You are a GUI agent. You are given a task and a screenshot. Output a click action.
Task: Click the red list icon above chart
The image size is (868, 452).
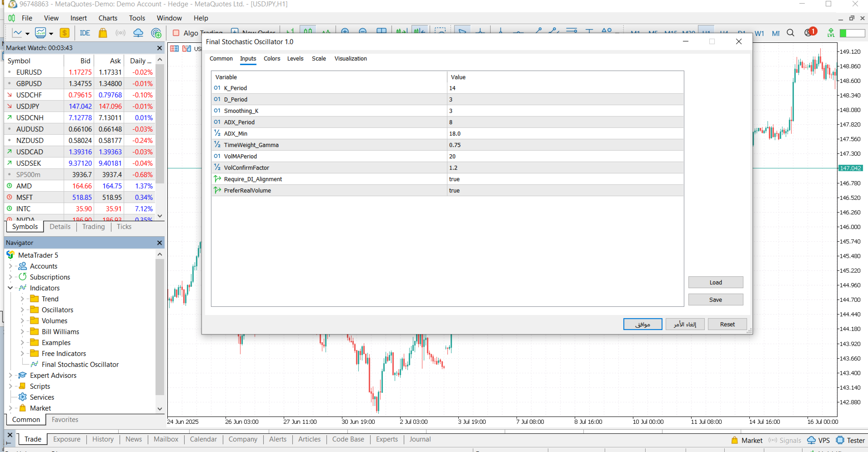click(175, 48)
